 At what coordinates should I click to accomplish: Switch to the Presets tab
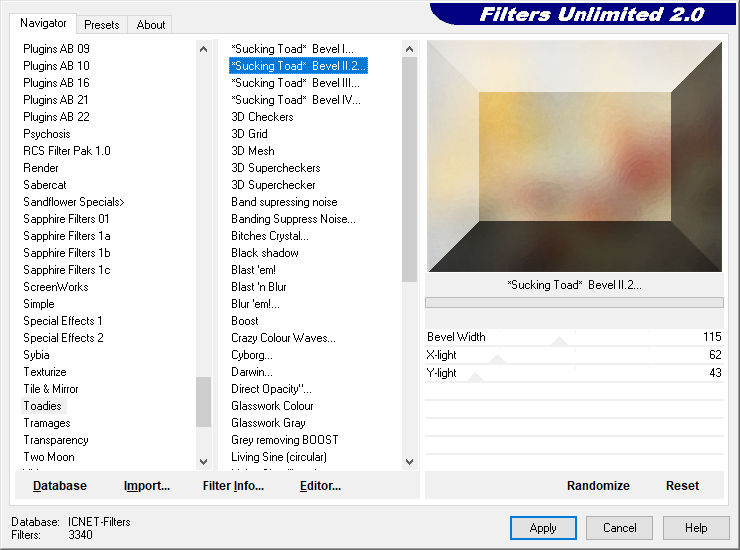point(101,25)
